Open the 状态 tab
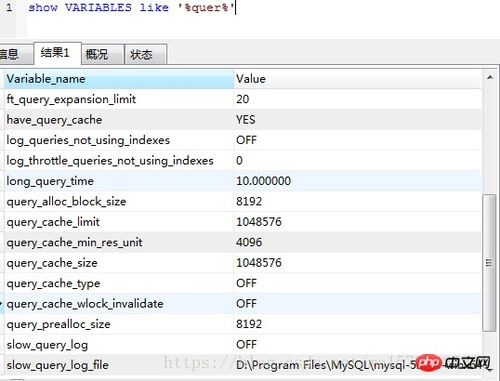Screen dimensions: 500x381 click(x=145, y=54)
